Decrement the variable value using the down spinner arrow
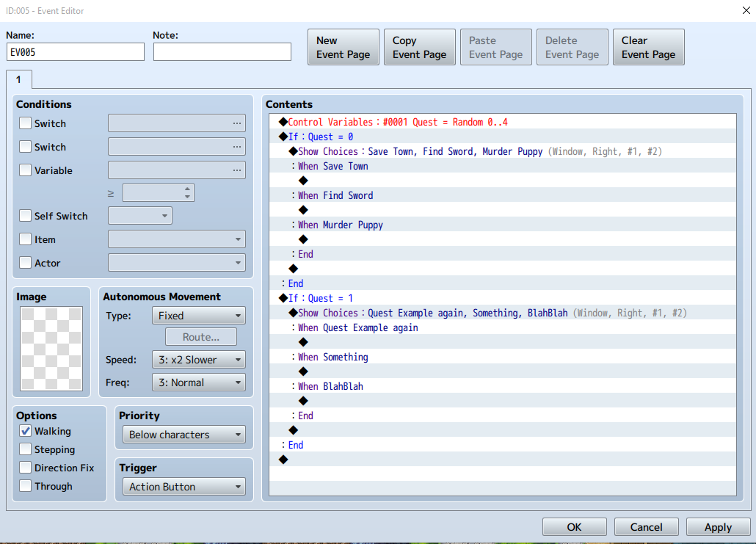The height and width of the screenshot is (544, 756). coord(188,197)
